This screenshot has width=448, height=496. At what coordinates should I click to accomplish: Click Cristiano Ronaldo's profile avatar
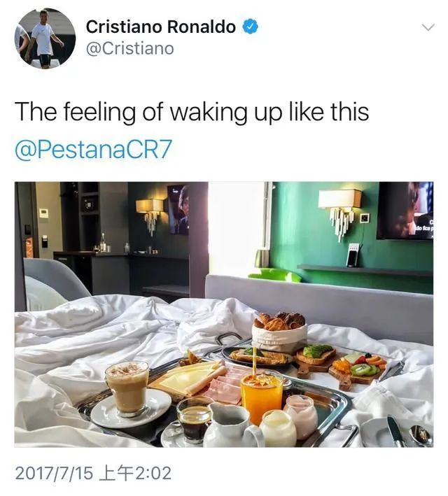click(45, 38)
